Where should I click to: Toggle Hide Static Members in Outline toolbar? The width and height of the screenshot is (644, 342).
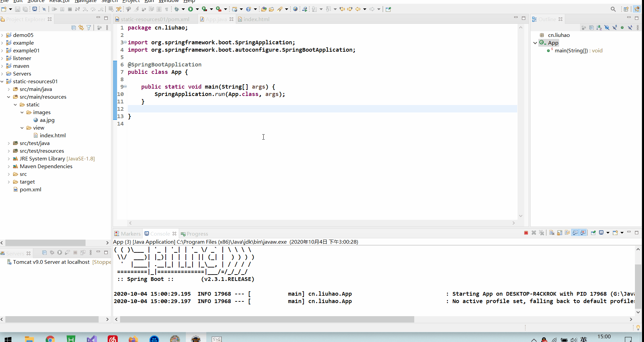pos(614,28)
